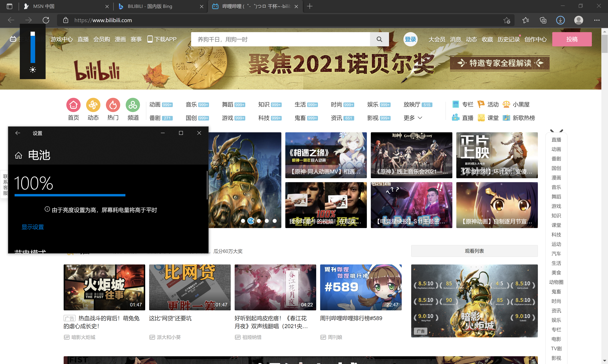Open uploader 周刊娘 link
This screenshot has height=364, width=608.
335,337
